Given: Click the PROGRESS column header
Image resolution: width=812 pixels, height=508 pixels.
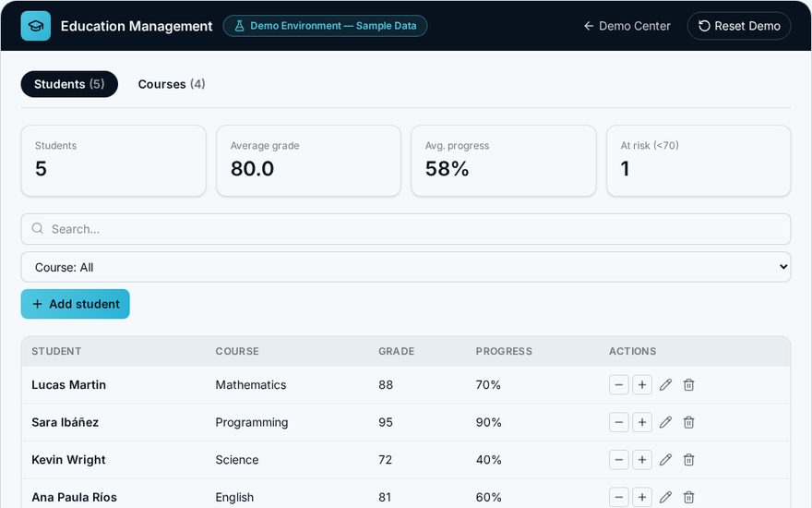Looking at the screenshot, I should tap(504, 352).
